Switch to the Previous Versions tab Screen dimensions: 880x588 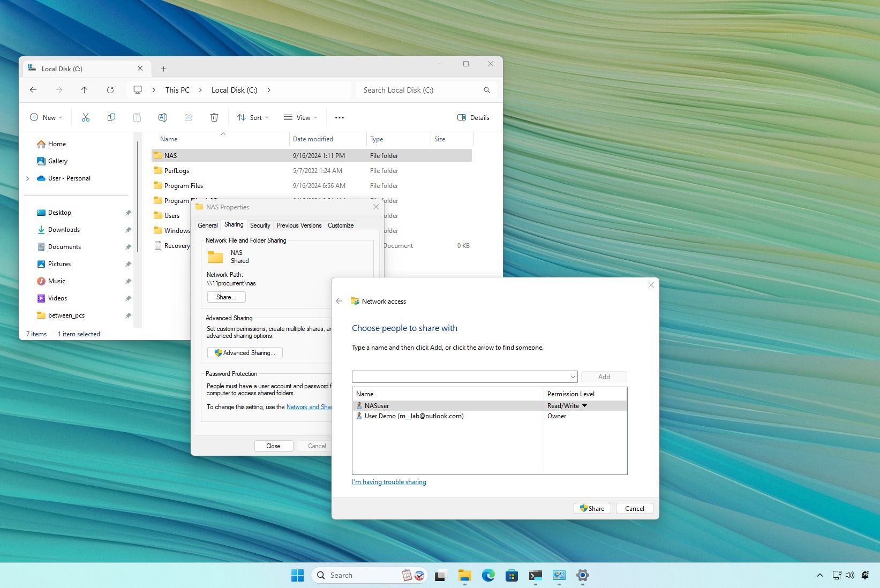(299, 225)
